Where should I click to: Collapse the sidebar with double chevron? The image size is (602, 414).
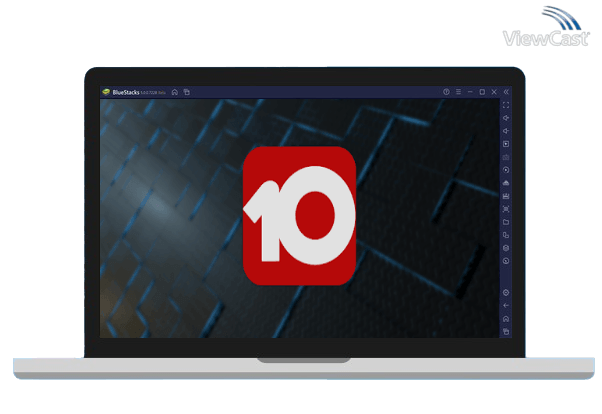coord(506,92)
